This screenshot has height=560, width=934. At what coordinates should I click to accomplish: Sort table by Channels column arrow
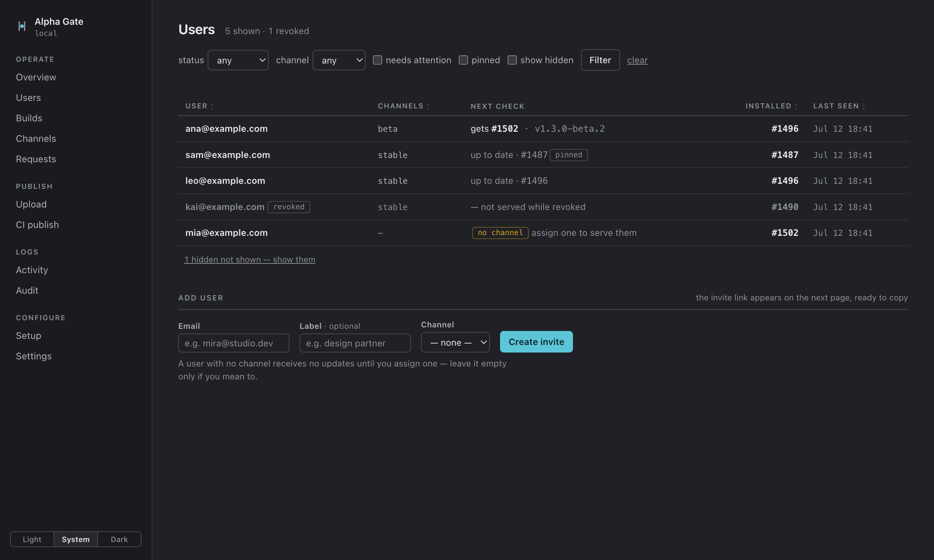(429, 106)
